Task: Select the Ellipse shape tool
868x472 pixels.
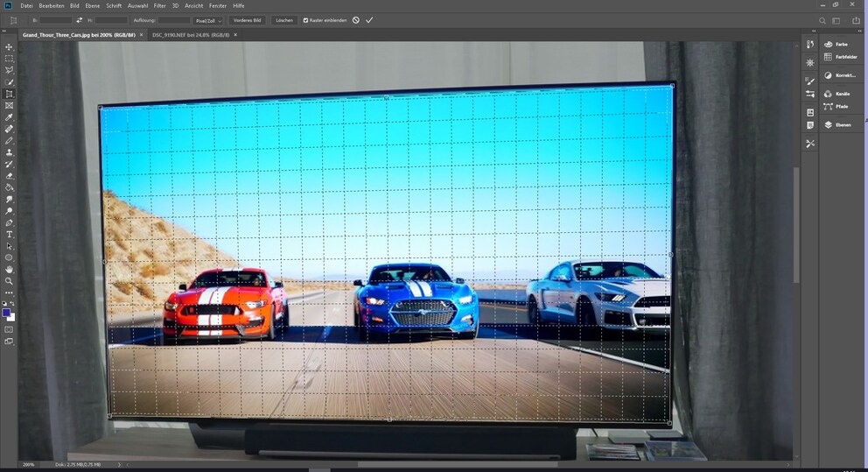Action: [9, 258]
